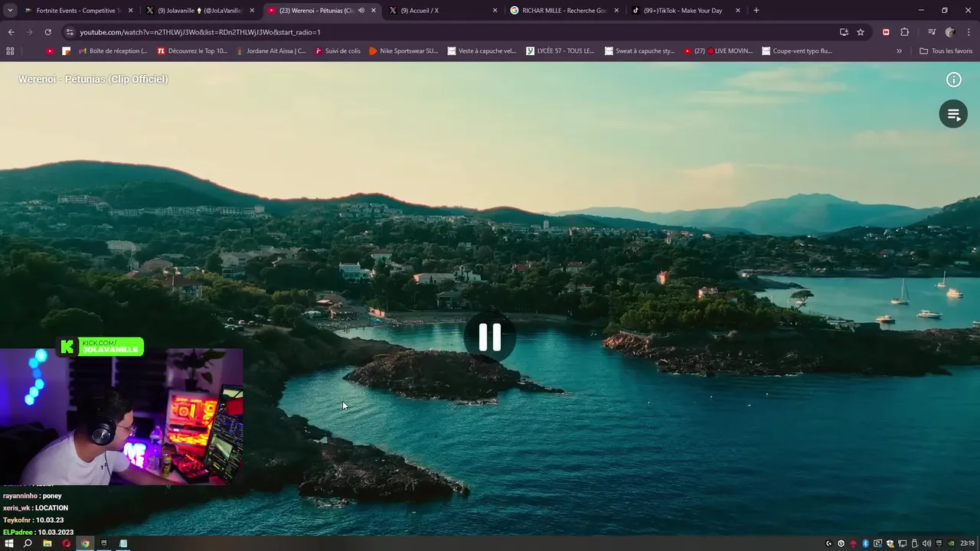The height and width of the screenshot is (551, 980).
Task: Open the media controls toolbar button
Action: (931, 32)
